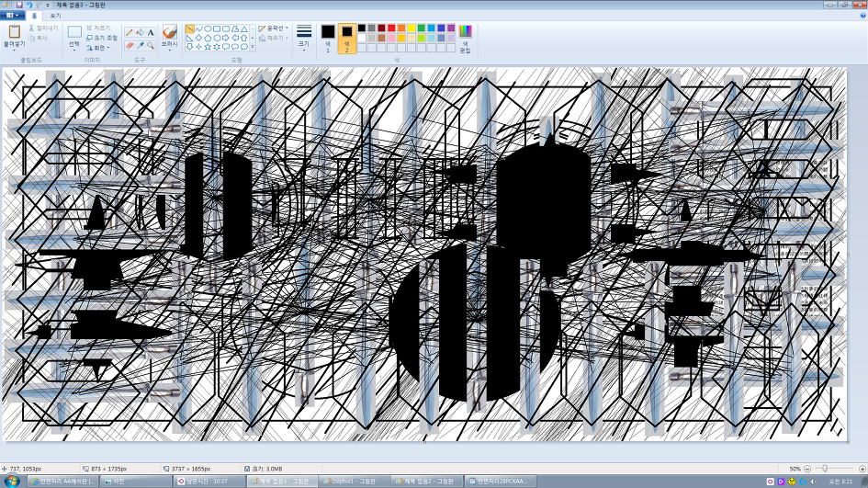Image resolution: width=868 pixels, height=488 pixels.
Task: Select the Text tool
Action: (151, 32)
